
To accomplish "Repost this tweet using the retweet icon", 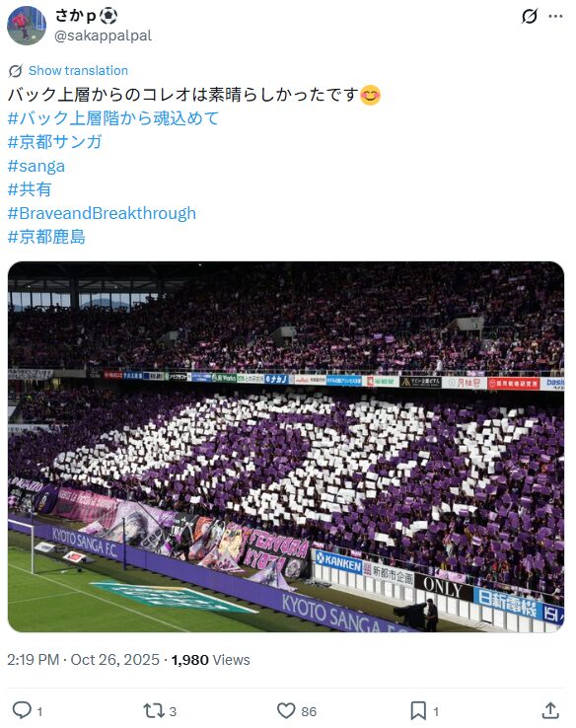I will point(153,710).
